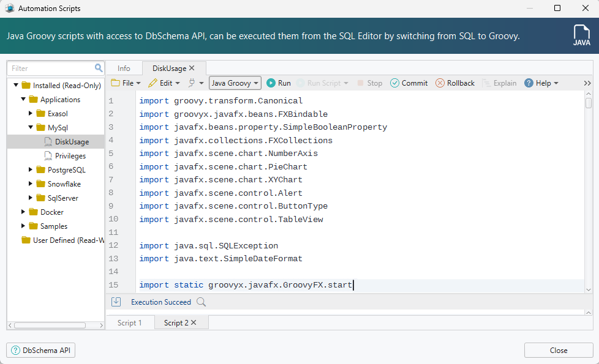
Task: Click the JAVA file icon in header banner
Action: (581, 35)
